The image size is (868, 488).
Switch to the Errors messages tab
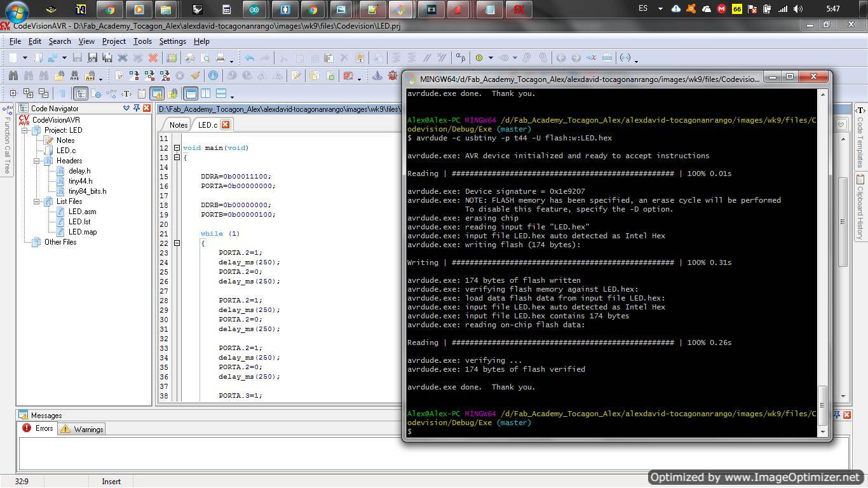tap(37, 428)
